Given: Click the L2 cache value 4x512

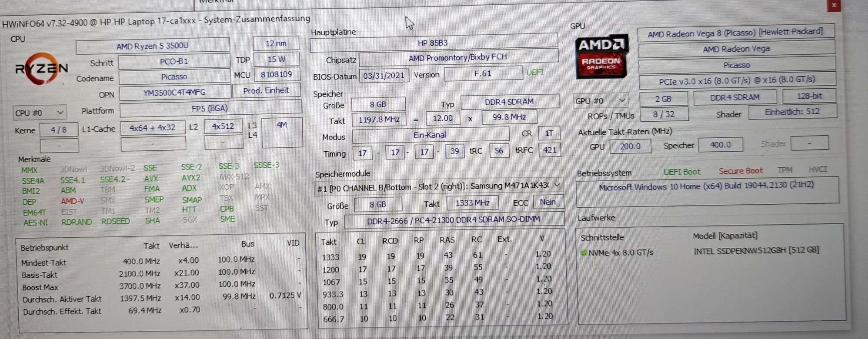Looking at the screenshot, I should pos(223,126).
